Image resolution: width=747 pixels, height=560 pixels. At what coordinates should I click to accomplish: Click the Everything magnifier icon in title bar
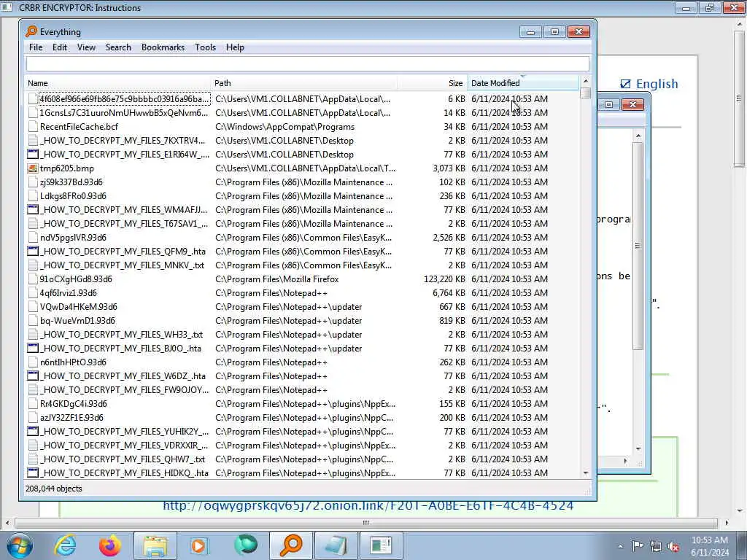tap(31, 31)
